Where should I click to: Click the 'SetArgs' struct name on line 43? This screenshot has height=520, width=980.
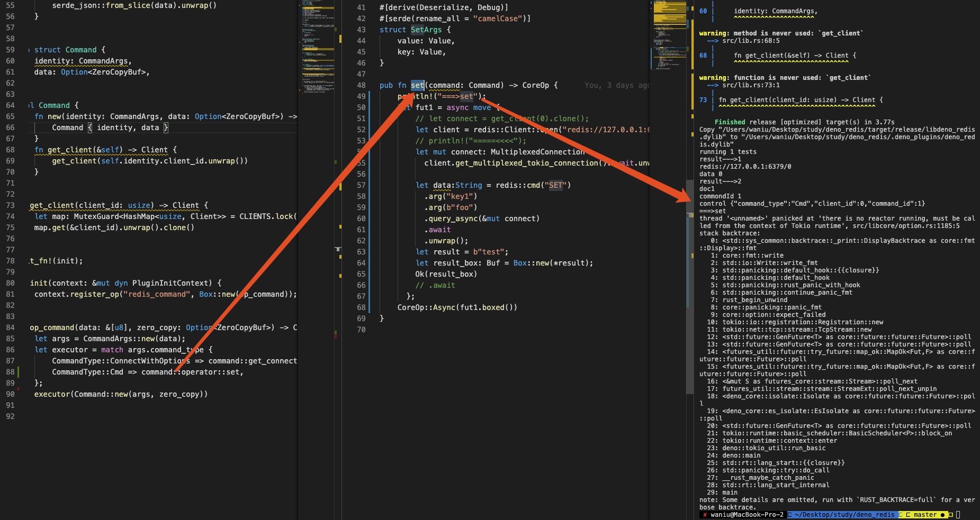coord(426,30)
